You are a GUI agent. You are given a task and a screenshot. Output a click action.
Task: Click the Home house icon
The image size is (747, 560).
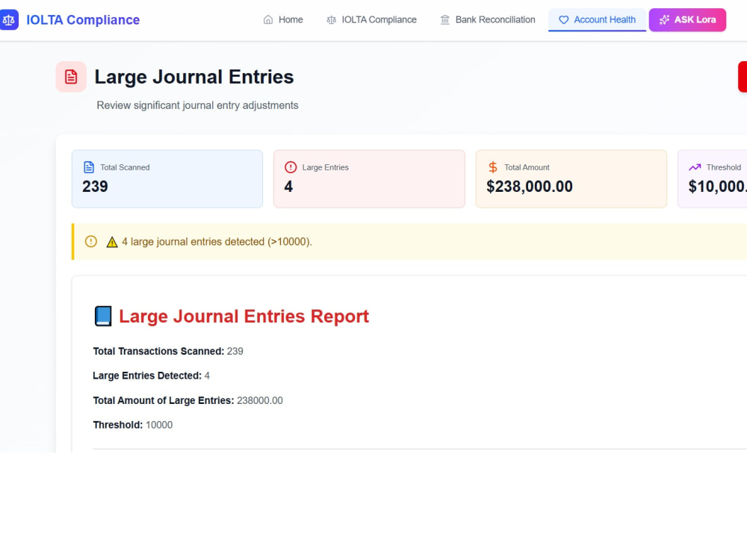tap(268, 19)
